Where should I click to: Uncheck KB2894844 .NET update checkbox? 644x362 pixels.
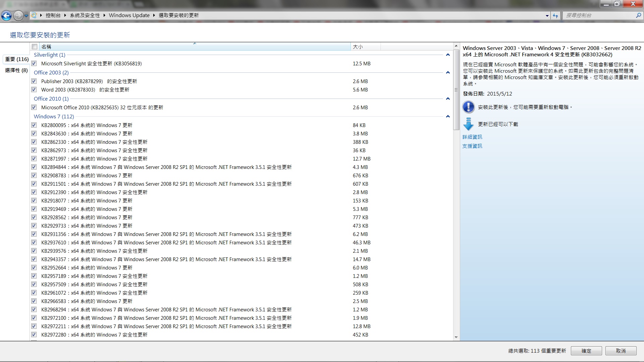[x=34, y=167]
